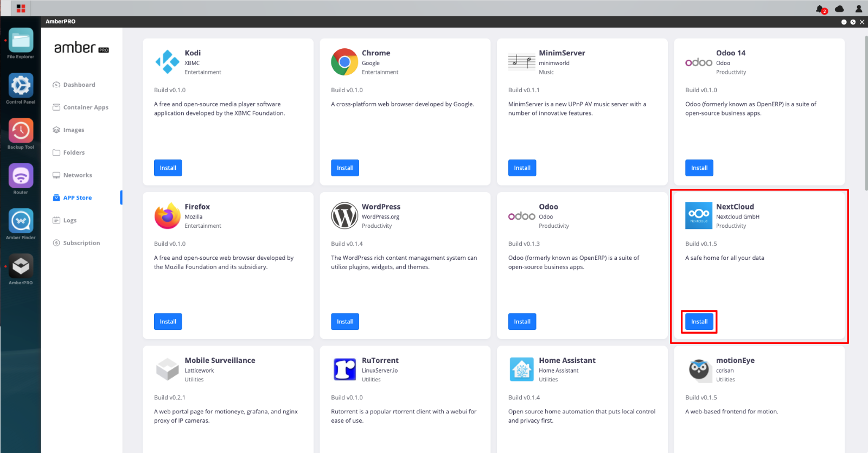Click 'A safe home for all your data'
868x453 pixels.
725,258
